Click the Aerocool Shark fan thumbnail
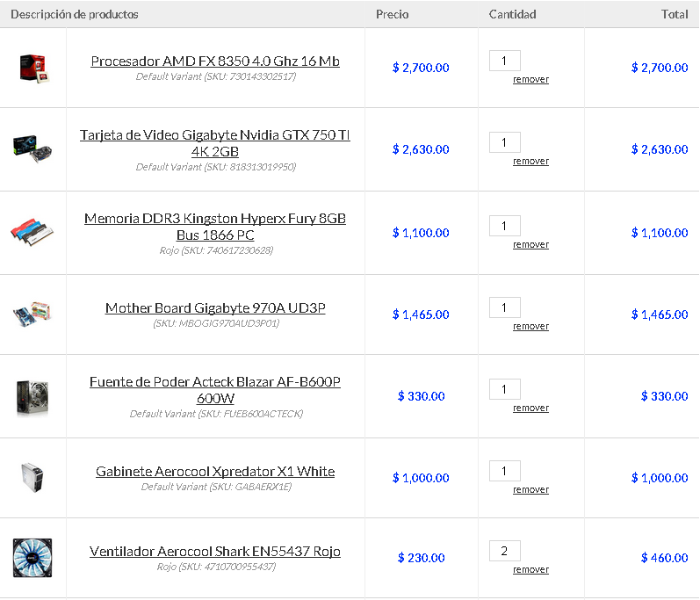The height and width of the screenshot is (600, 700). click(32, 558)
